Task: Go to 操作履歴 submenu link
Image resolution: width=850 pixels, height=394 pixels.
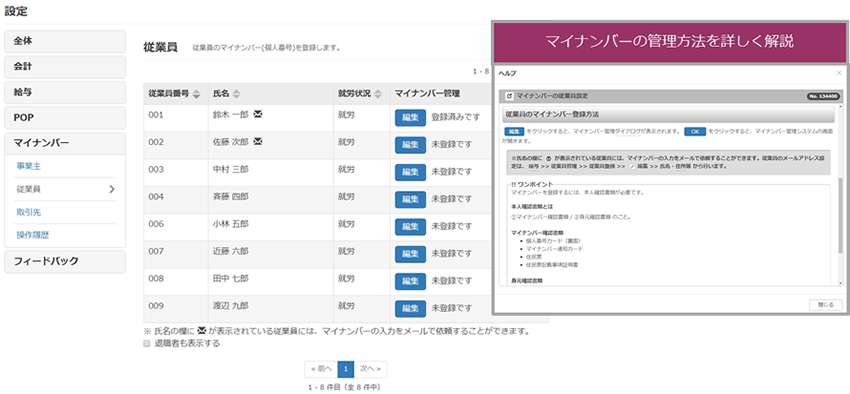Action: tap(33, 235)
